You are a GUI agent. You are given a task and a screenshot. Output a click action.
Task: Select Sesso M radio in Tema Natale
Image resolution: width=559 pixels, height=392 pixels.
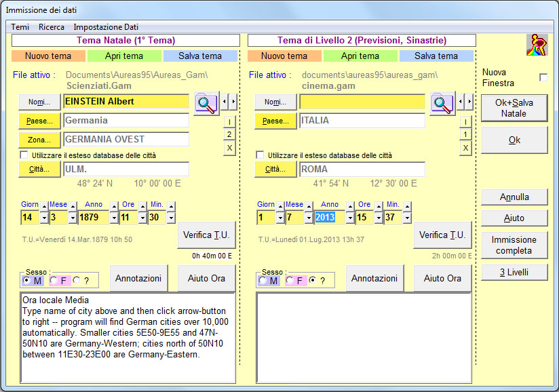click(x=26, y=281)
